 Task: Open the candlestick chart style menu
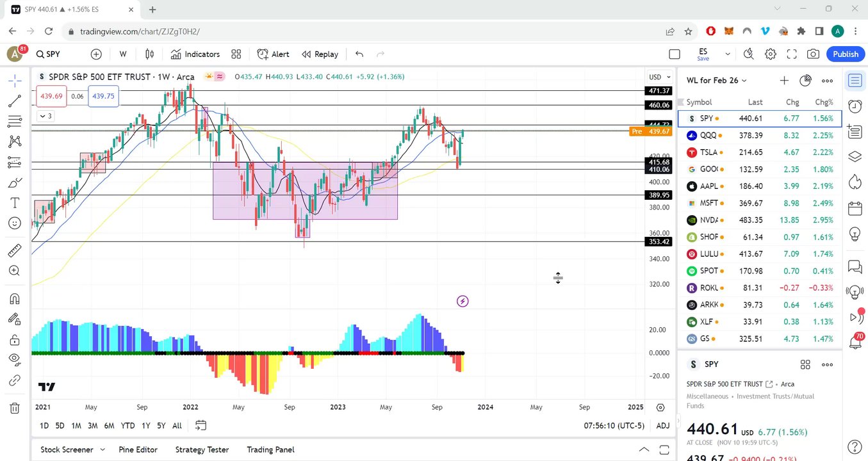pos(149,54)
